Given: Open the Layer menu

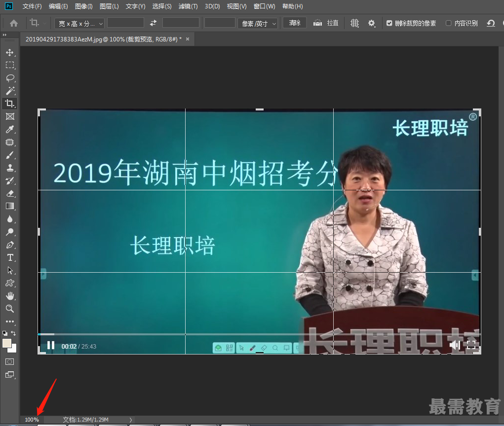Looking at the screenshot, I should (109, 6).
